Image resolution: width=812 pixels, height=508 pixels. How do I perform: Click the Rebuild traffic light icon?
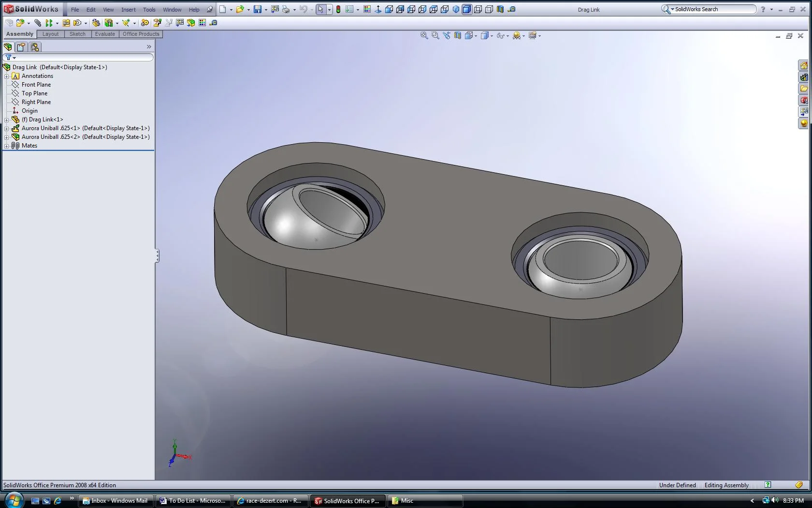coord(338,9)
